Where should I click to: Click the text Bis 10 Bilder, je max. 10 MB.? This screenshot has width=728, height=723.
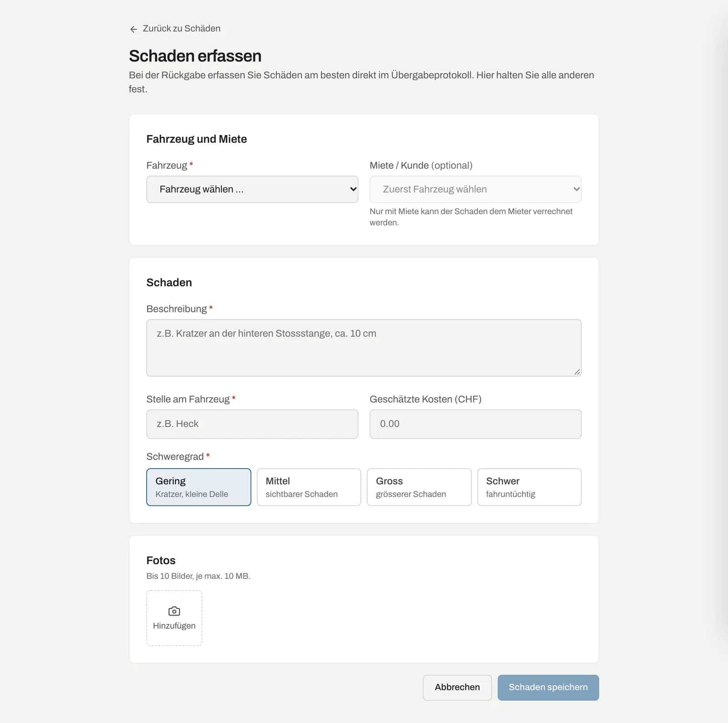tap(198, 576)
